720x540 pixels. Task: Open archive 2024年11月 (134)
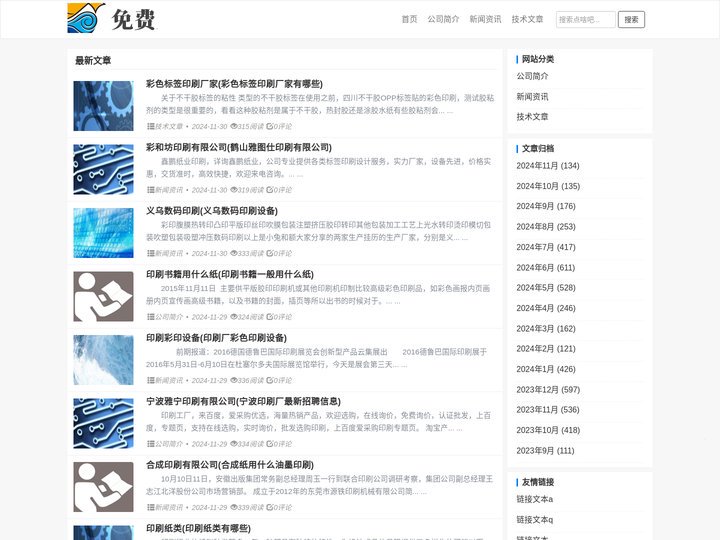[x=548, y=166]
